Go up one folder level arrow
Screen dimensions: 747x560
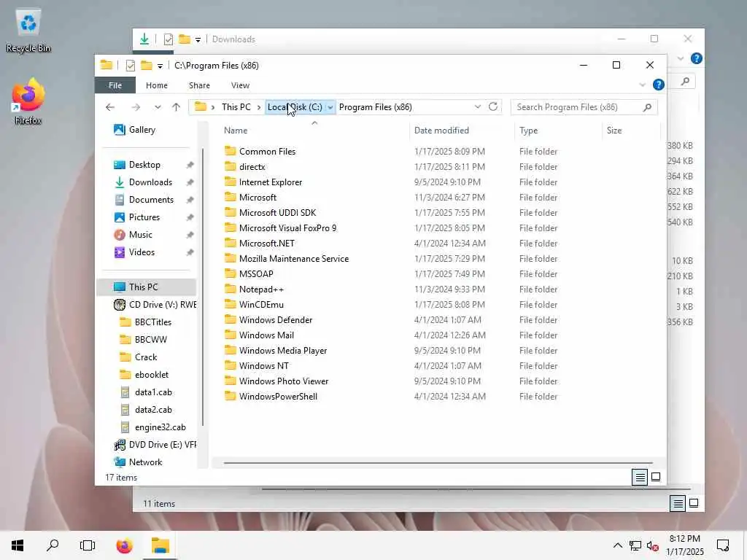pos(177,107)
